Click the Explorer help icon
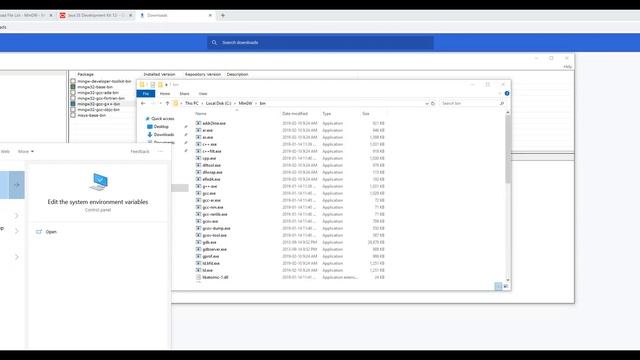Viewport: 640px width, 360px height. (x=507, y=93)
